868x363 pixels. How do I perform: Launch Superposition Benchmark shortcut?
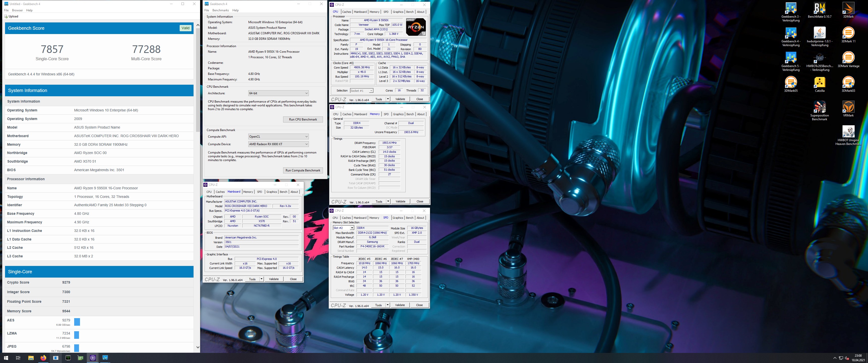820,111
